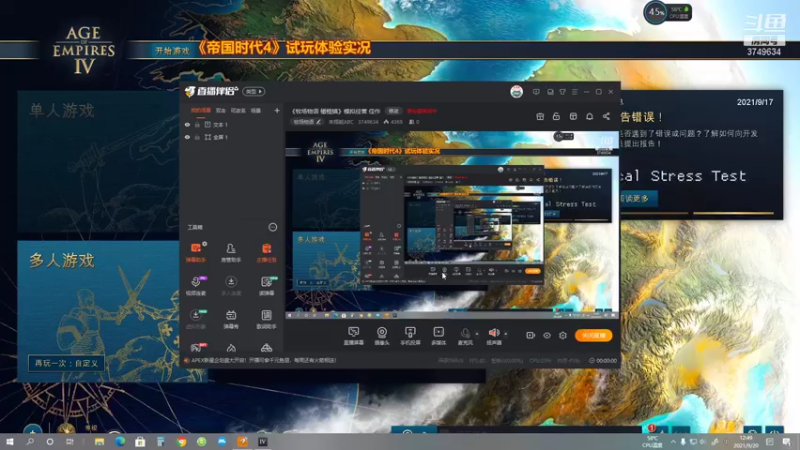Open Age of Empires IV taskbar icon
Viewport: 800px width, 450px height.
click(x=263, y=442)
